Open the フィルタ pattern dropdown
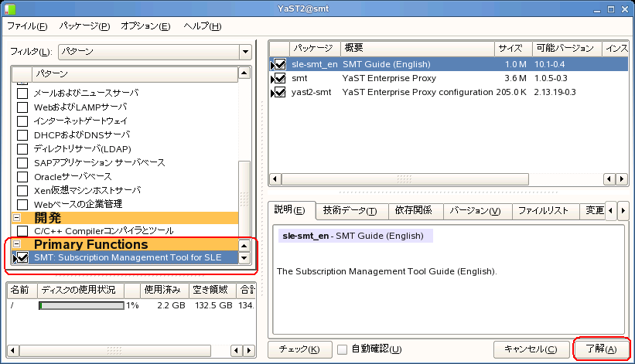 point(245,52)
